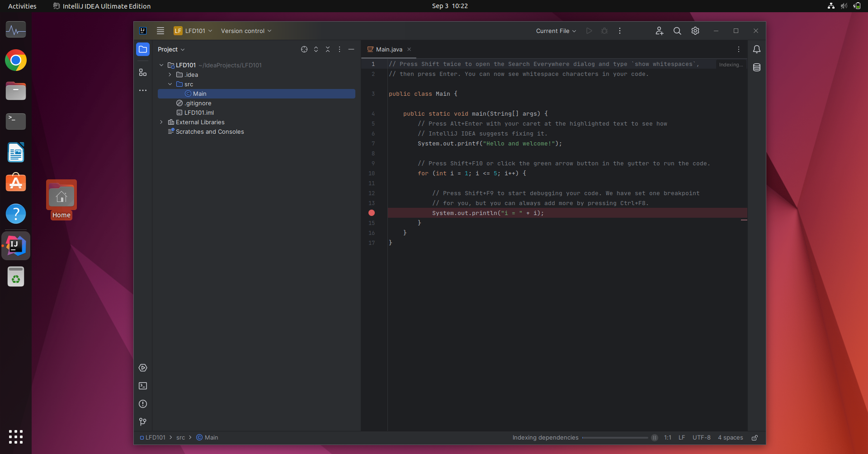Open IDE Settings via the gear icon
The height and width of the screenshot is (454, 868).
coord(695,31)
